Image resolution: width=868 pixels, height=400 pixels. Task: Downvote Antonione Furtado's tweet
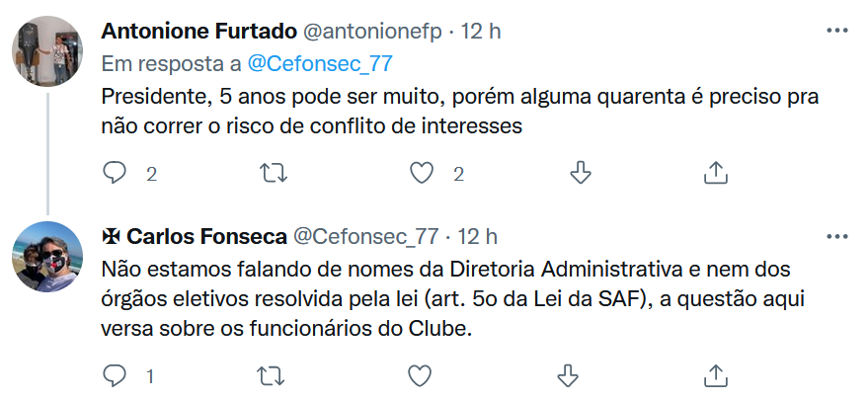click(581, 173)
